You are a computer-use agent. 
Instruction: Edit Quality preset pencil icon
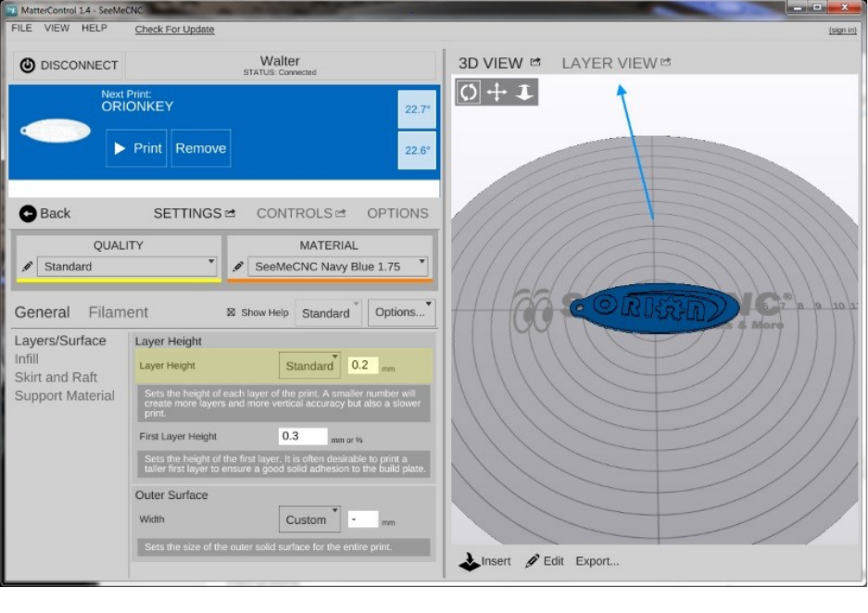27,267
